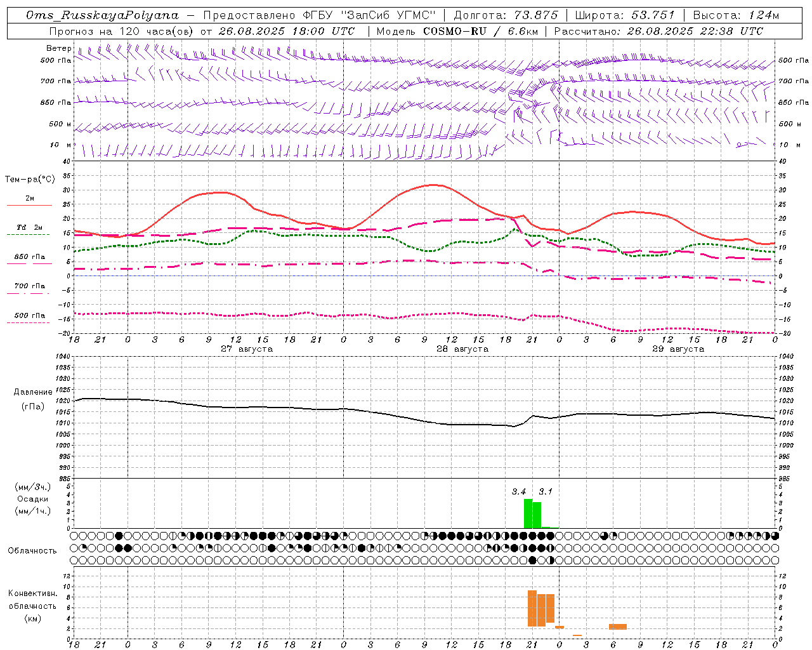Click the Осадки precipitation label
This screenshot has height=650, width=812.
pyautogui.click(x=33, y=499)
